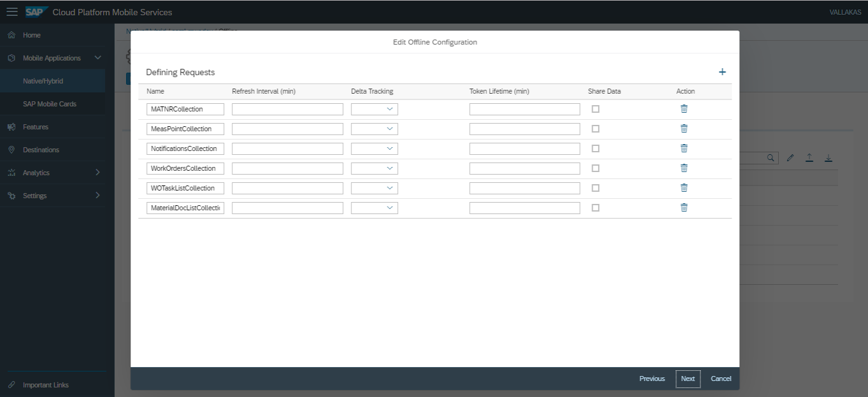Click trash icon for WorkOrdersCollection
The image size is (868, 397).
click(x=684, y=168)
